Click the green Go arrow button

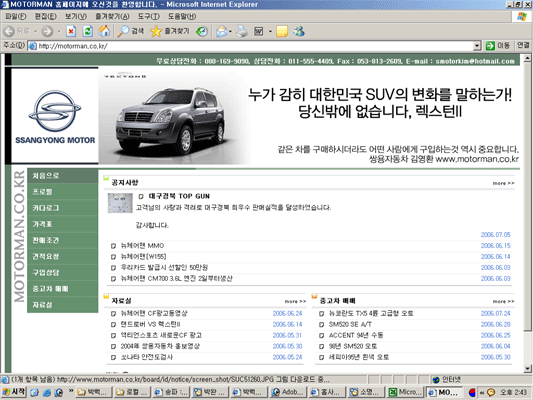coord(490,46)
